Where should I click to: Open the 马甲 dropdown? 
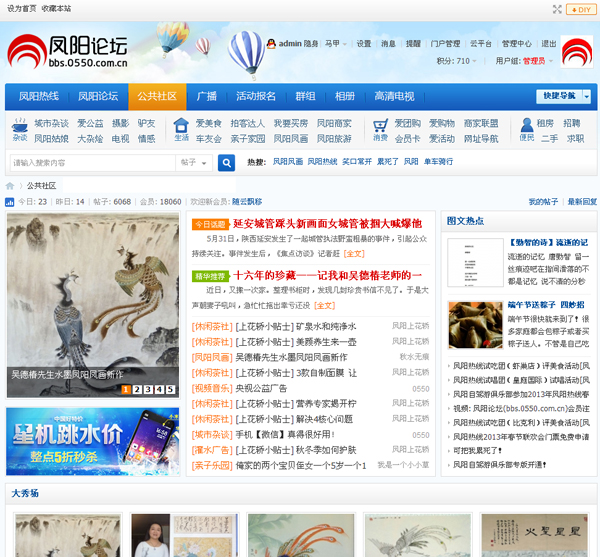(336, 44)
